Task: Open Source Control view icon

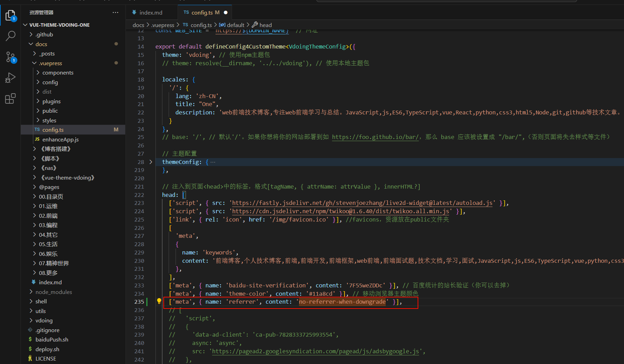Action: coord(10,57)
